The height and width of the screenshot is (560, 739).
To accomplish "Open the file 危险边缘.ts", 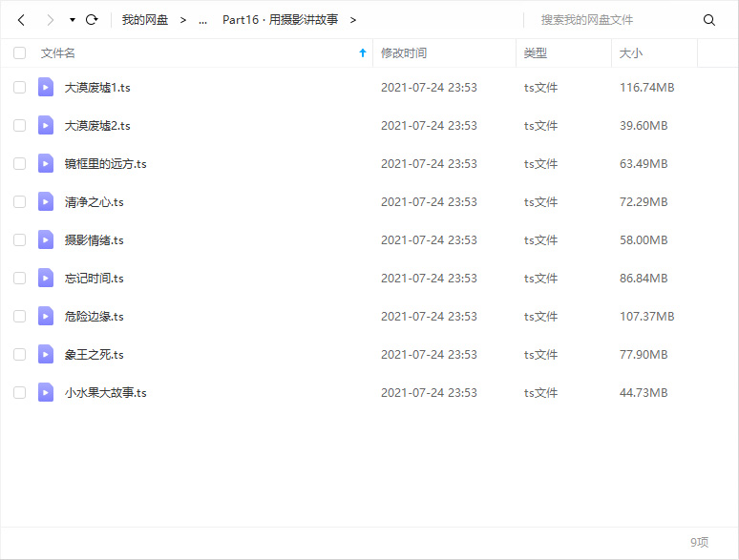I will pyautogui.click(x=94, y=316).
